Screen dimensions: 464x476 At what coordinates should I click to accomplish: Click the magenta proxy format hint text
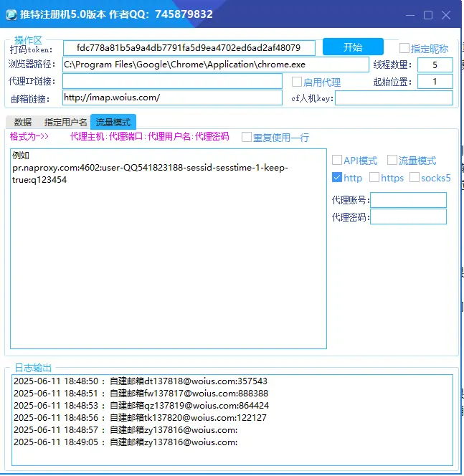149,137
